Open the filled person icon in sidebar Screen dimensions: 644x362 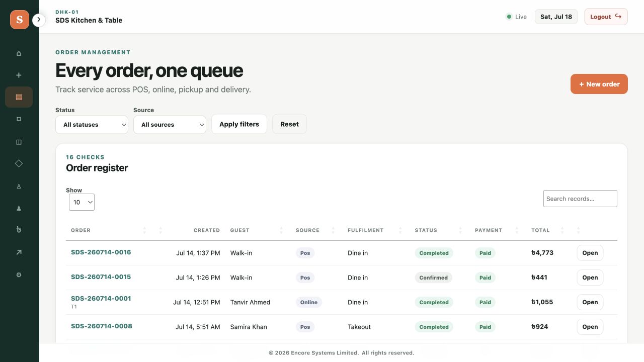[19, 208]
